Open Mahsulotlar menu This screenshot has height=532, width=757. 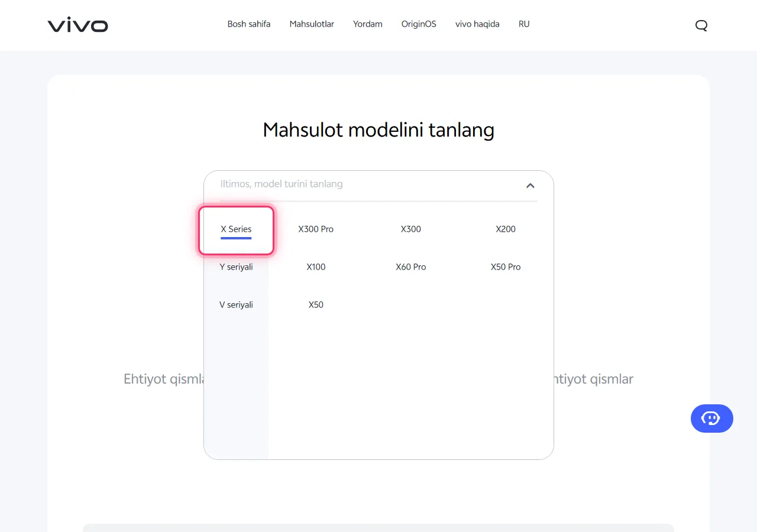click(x=312, y=24)
